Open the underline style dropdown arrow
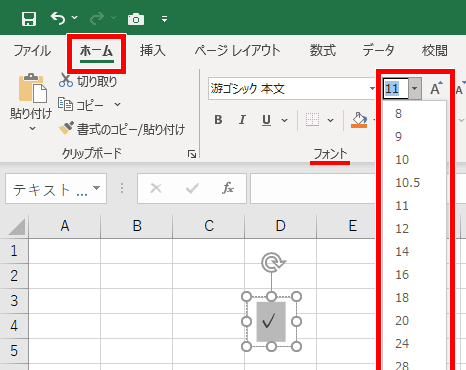The width and height of the screenshot is (466, 370). click(284, 120)
